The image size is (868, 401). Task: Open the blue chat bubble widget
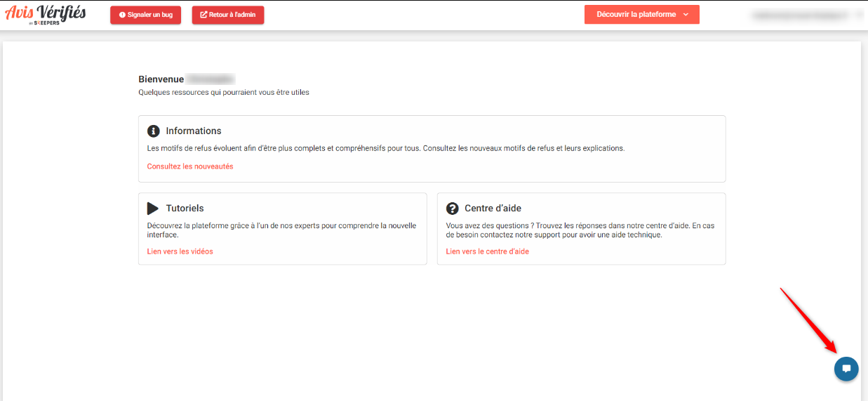(x=846, y=369)
